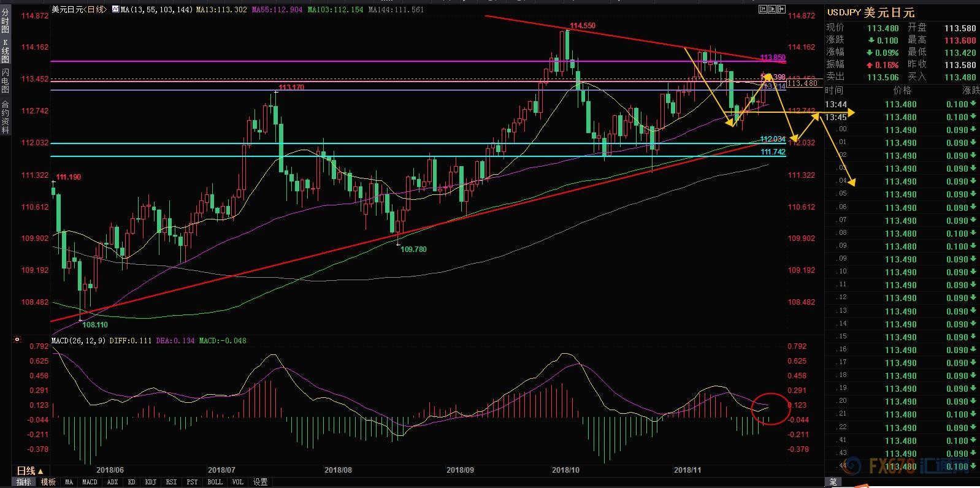Click the 笔 tab below the tick list
This screenshot has width=980, height=488.
pos(833,482)
